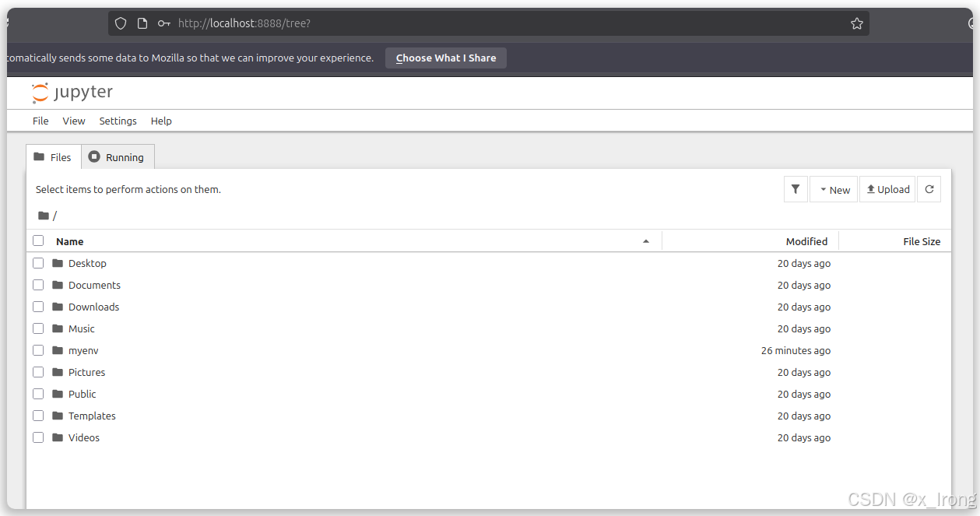Click the shield tracking protection icon
The image size is (980, 516).
point(121,23)
